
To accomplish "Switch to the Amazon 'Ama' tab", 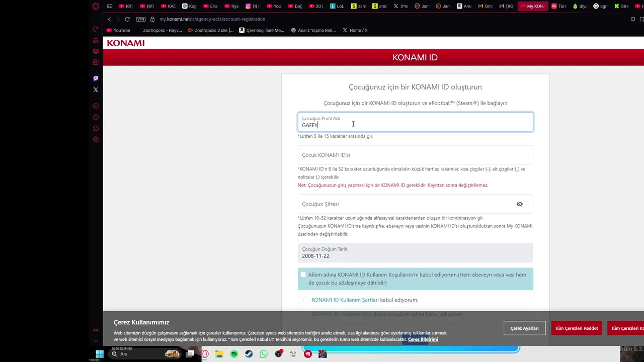I will point(464,6).
